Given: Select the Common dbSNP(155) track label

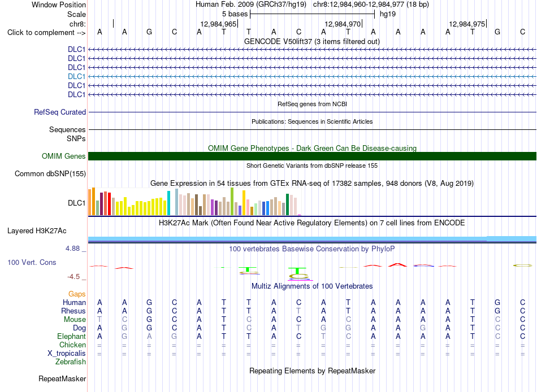Looking at the screenshot, I should 50,173.
